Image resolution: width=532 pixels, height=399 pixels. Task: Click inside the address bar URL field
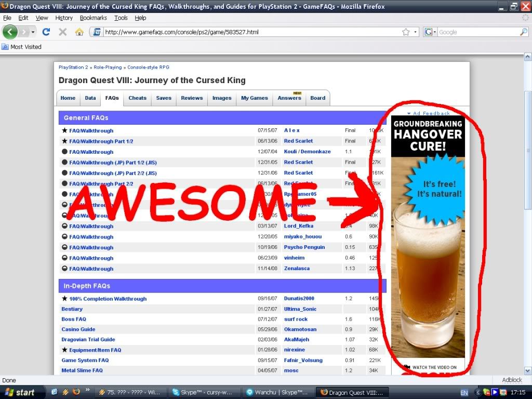click(249, 32)
